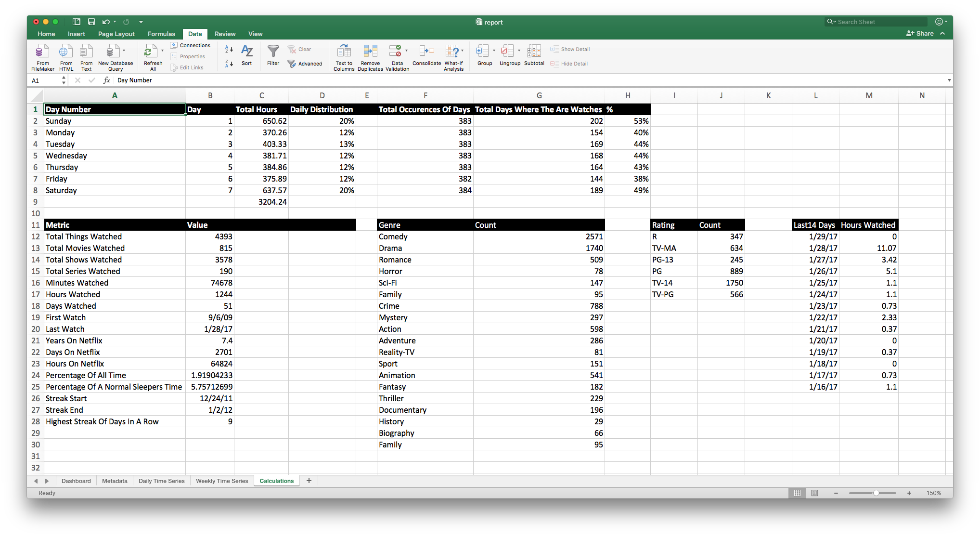Viewport: 980px width, 537px height.
Task: Click the Consolidate icon
Action: point(426,55)
